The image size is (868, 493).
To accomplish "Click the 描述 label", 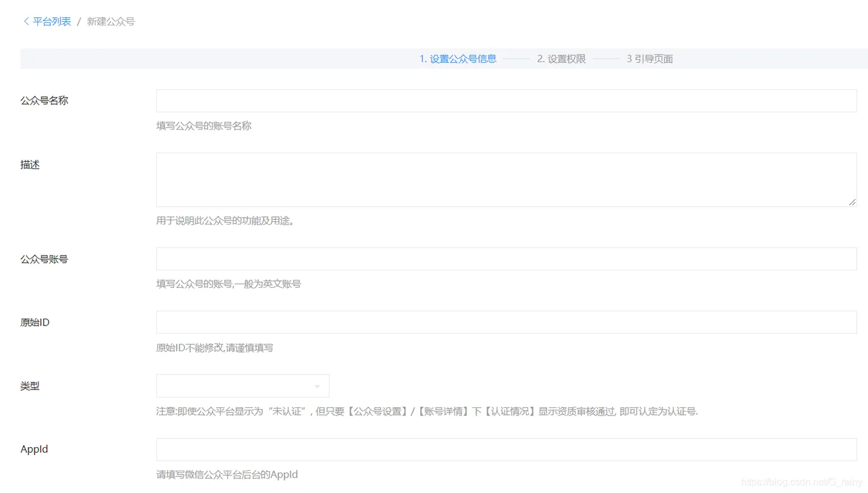I will pos(30,165).
